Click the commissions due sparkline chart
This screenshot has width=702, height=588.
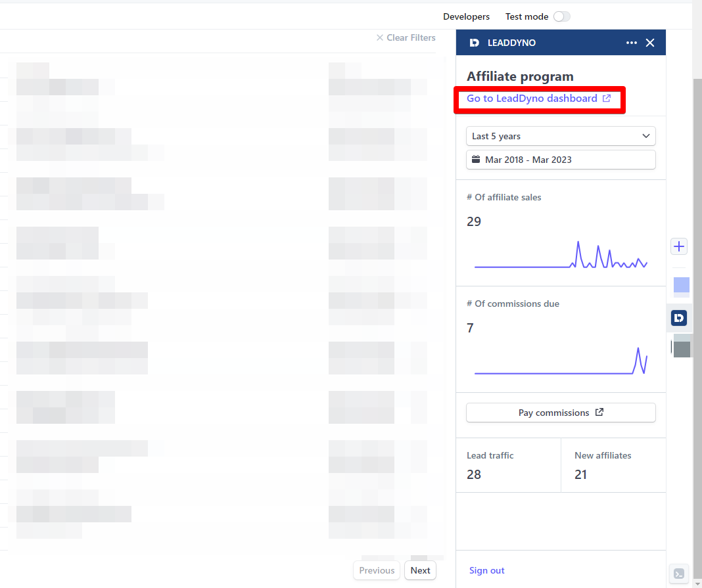coord(561,361)
